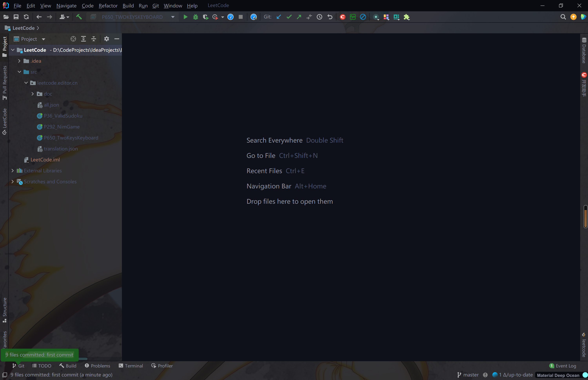
Task: Open Search Everywhere magnifier icon
Action: point(563,17)
